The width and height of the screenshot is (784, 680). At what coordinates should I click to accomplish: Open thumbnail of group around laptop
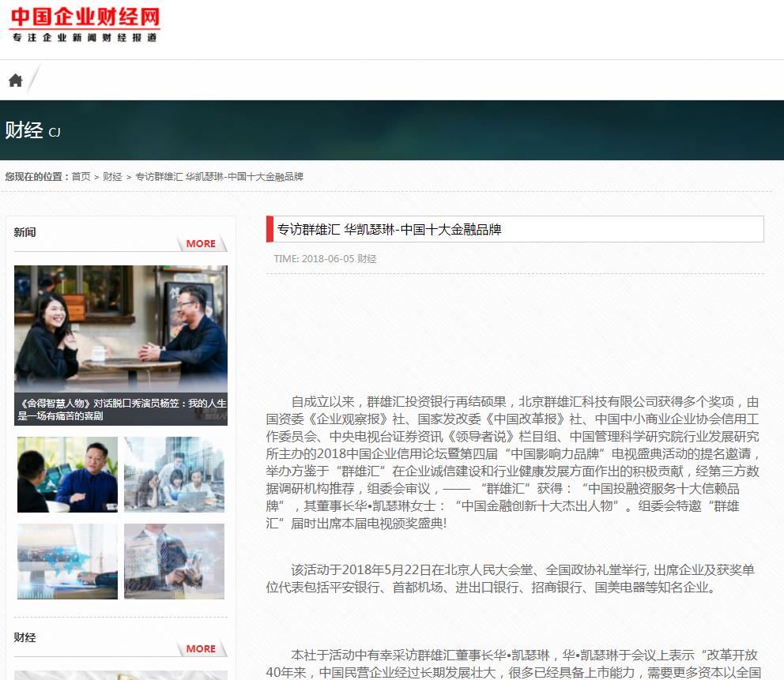pyautogui.click(x=174, y=475)
